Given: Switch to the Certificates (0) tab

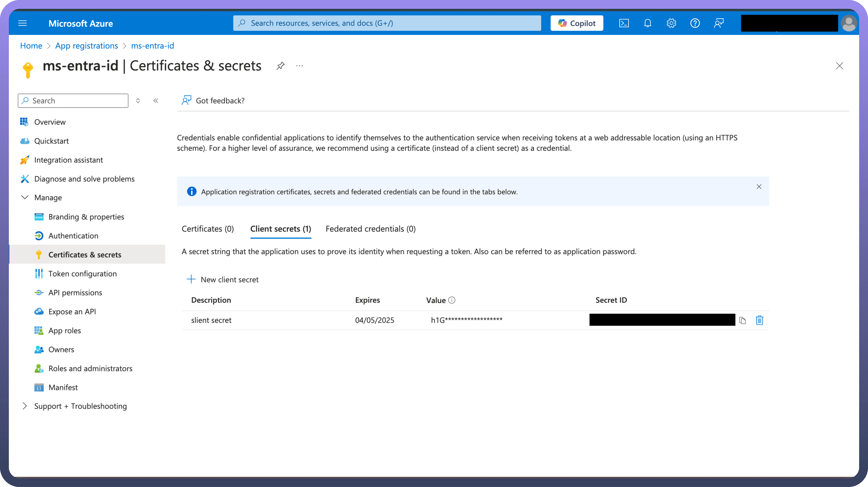Looking at the screenshot, I should tap(207, 229).
